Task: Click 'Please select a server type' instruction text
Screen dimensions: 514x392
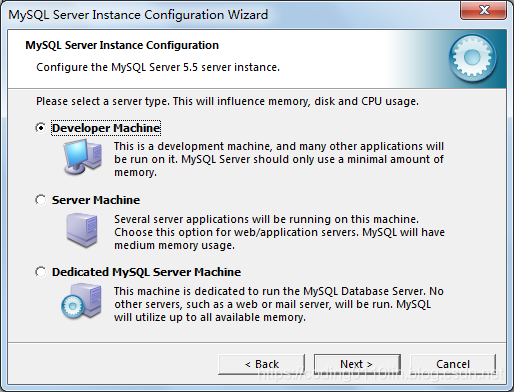Action: (227, 101)
